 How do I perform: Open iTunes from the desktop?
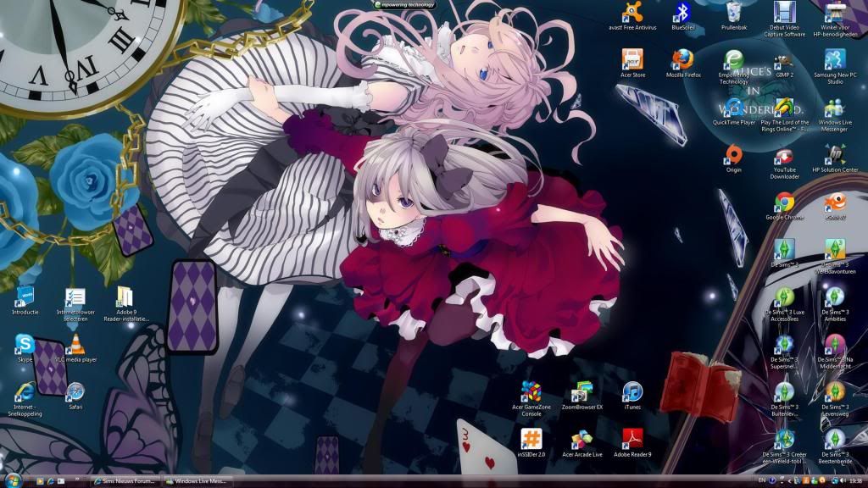(632, 396)
